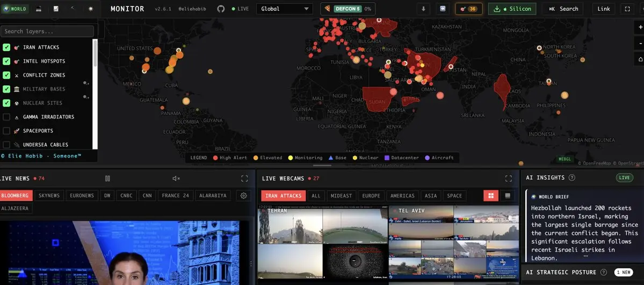Open Live News channel settings gear
Image resolution: width=644 pixels, height=285 pixels.
click(243, 196)
